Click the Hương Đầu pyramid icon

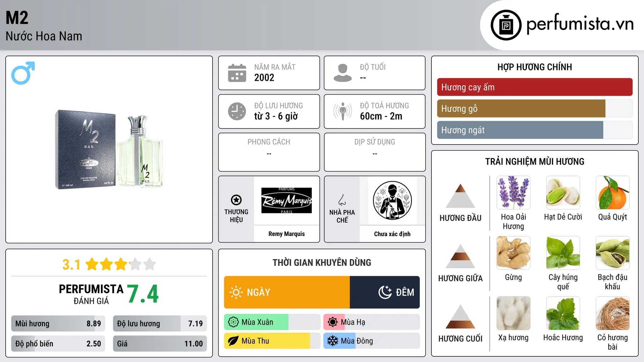pyautogui.click(x=461, y=196)
